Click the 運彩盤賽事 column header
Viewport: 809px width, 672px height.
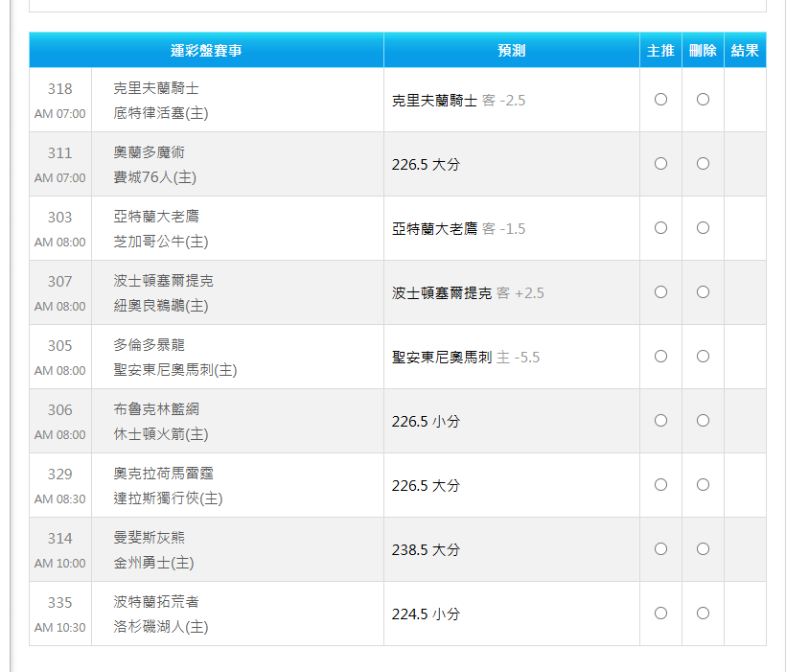(206, 51)
